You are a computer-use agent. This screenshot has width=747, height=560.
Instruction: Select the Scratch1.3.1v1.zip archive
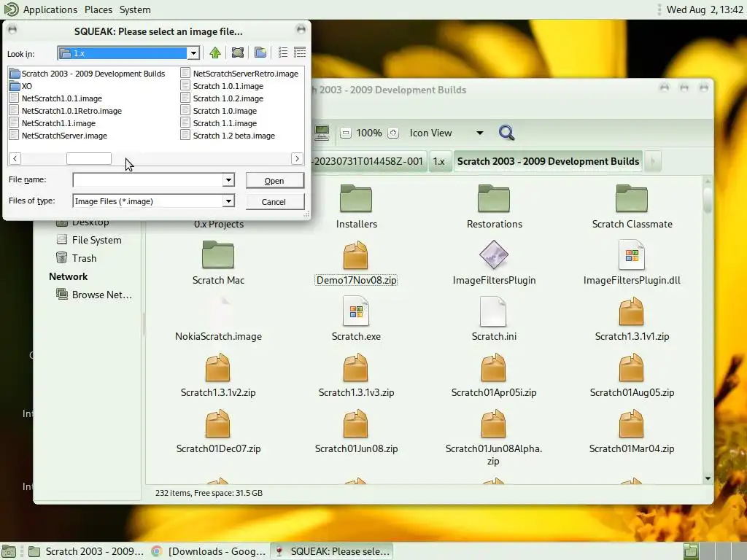click(632, 319)
